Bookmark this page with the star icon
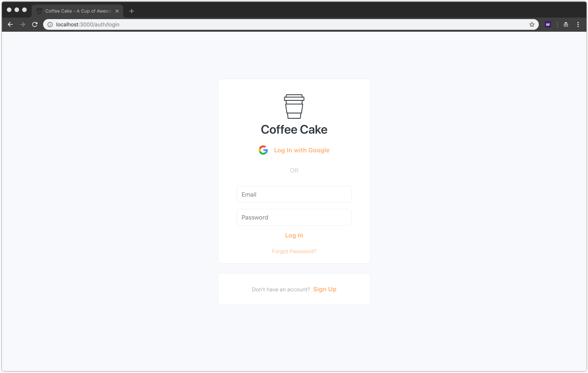The height and width of the screenshot is (373, 588). coord(532,24)
